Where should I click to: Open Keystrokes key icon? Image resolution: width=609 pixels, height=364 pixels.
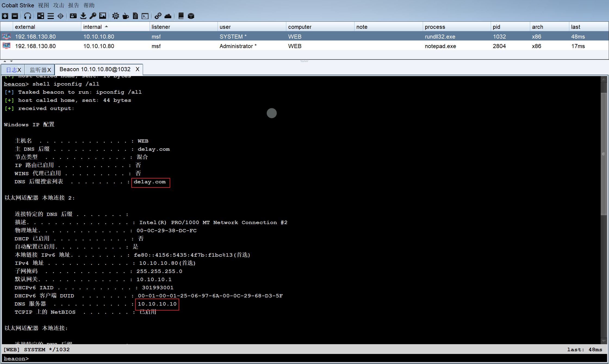[x=93, y=16]
